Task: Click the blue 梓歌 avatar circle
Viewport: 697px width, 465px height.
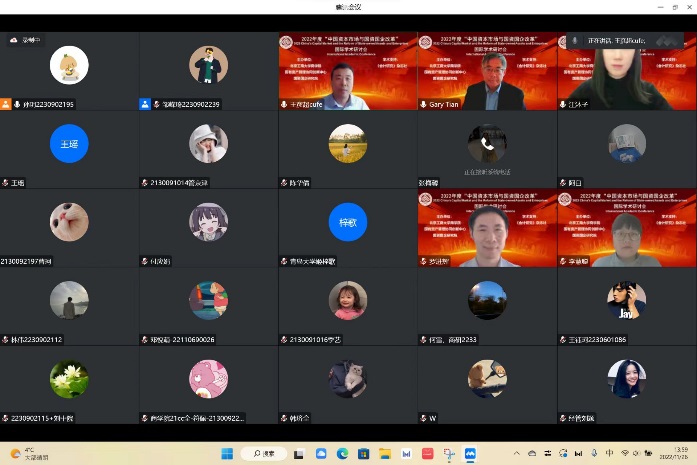Action: [347, 222]
